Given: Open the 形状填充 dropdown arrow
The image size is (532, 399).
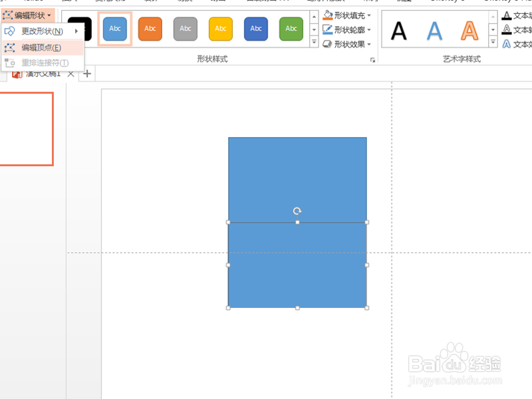Looking at the screenshot, I should [x=369, y=15].
